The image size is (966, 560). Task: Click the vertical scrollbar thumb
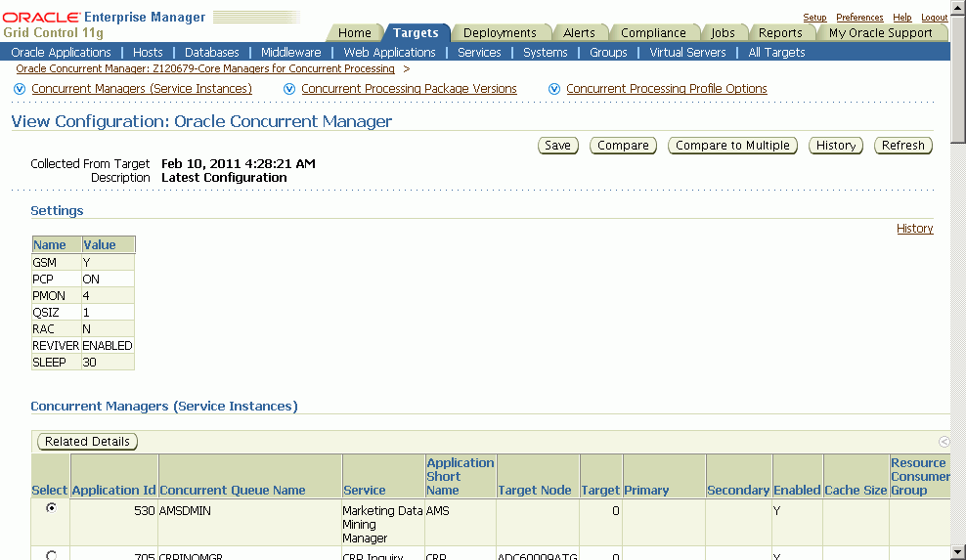pos(958,80)
